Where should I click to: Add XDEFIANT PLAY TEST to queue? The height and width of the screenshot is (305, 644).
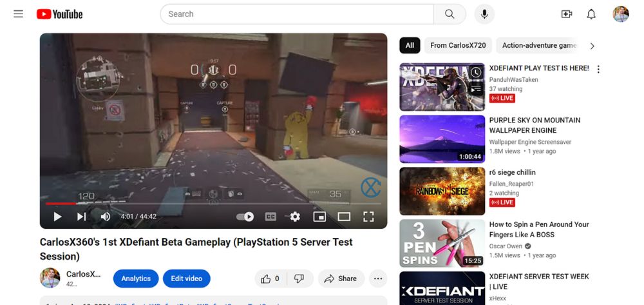[x=476, y=88]
